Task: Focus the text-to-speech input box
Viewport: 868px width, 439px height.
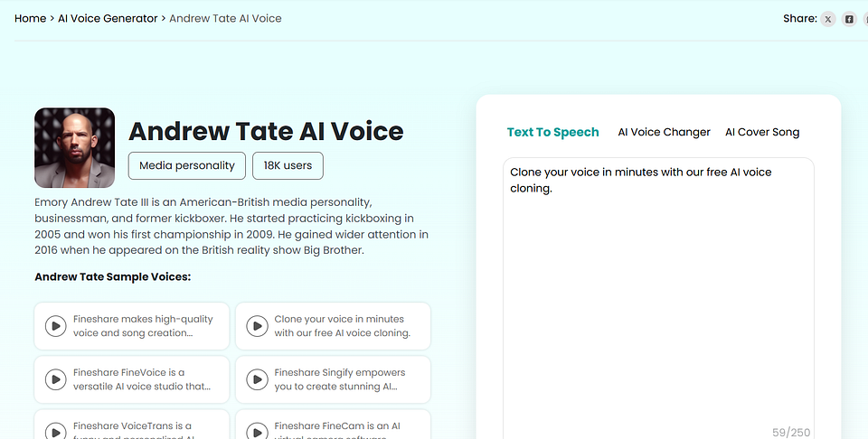Action: coord(658,299)
